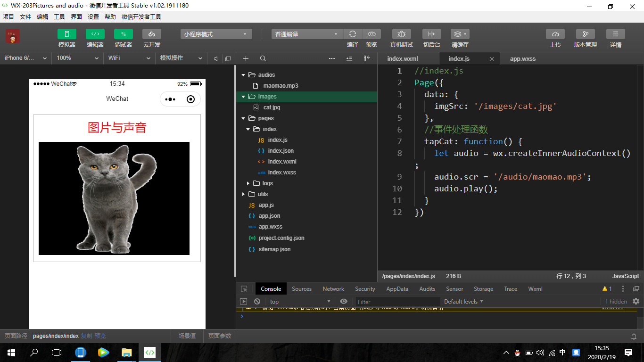Open the 模拟操作 simulate actions dropdown
The image size is (644, 362).
181,58
